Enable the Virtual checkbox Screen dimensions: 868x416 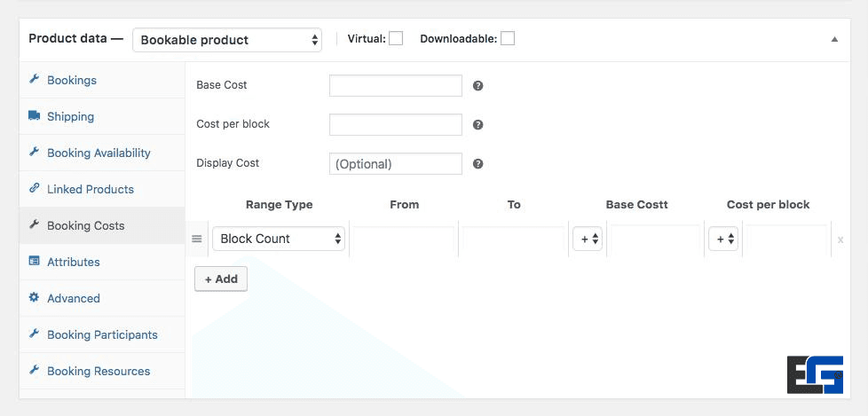[x=396, y=38]
